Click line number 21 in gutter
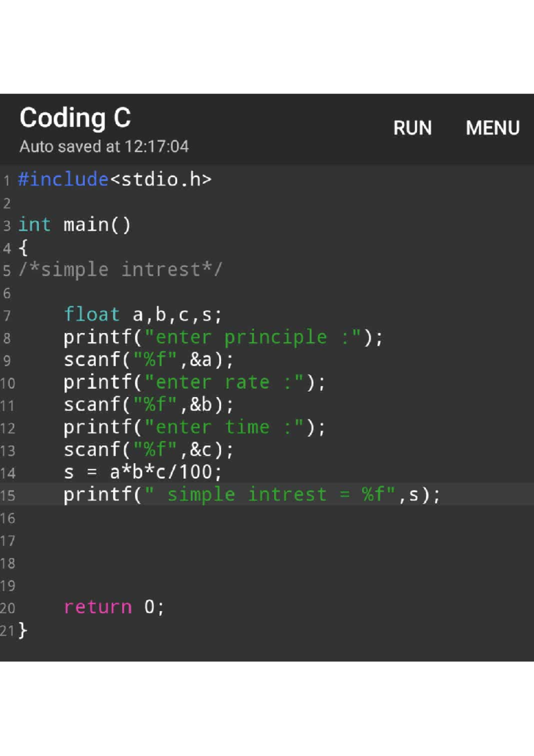This screenshot has width=534, height=756. click(8, 630)
